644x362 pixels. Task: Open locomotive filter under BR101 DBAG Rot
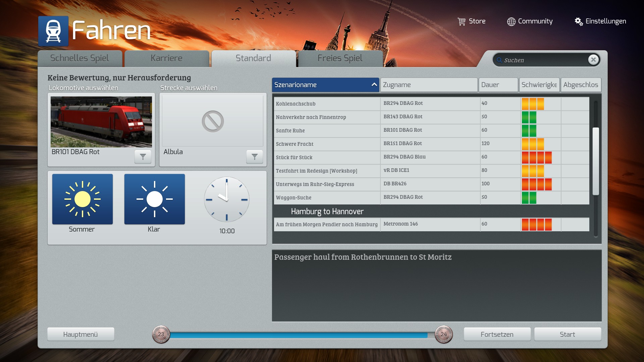pyautogui.click(x=143, y=157)
